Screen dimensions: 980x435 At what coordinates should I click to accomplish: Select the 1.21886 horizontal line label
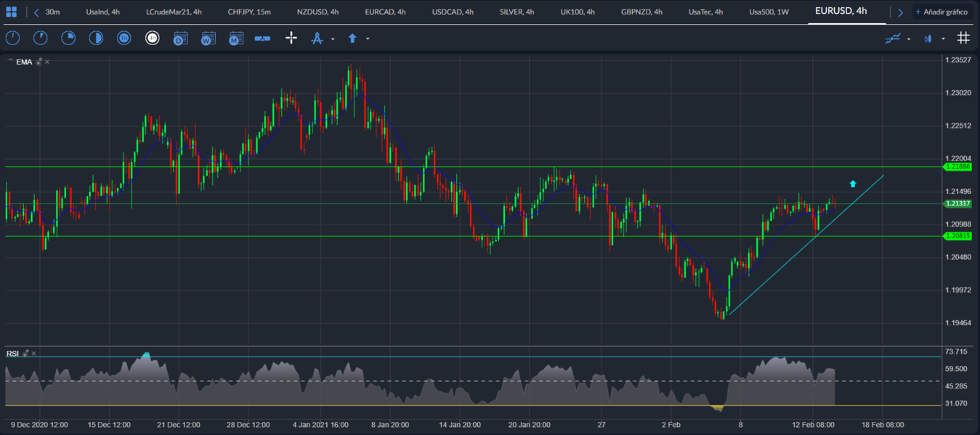(x=957, y=167)
